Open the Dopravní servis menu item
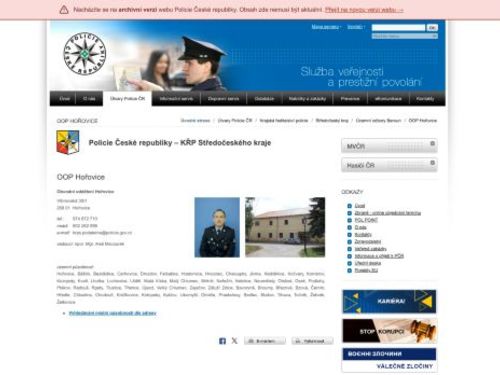 223,99
